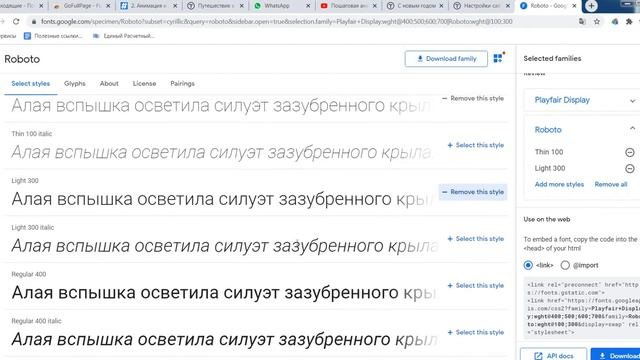Remove the Light 300 style

pyautogui.click(x=473, y=192)
